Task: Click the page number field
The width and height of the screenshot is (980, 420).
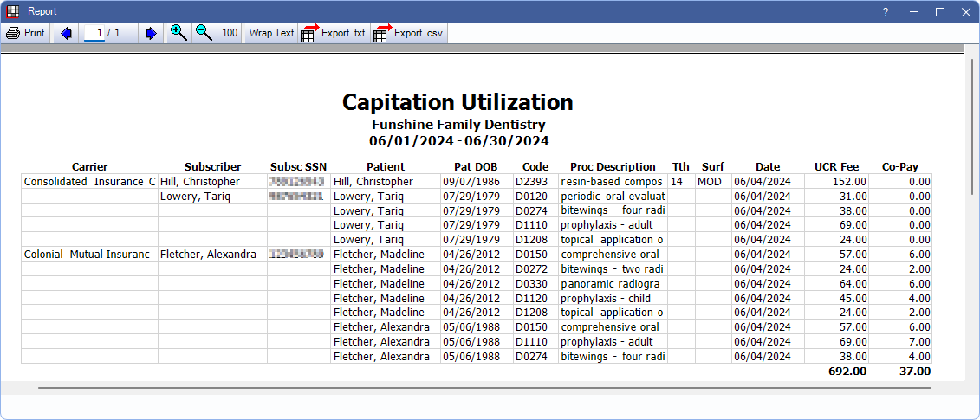Action: [99, 33]
